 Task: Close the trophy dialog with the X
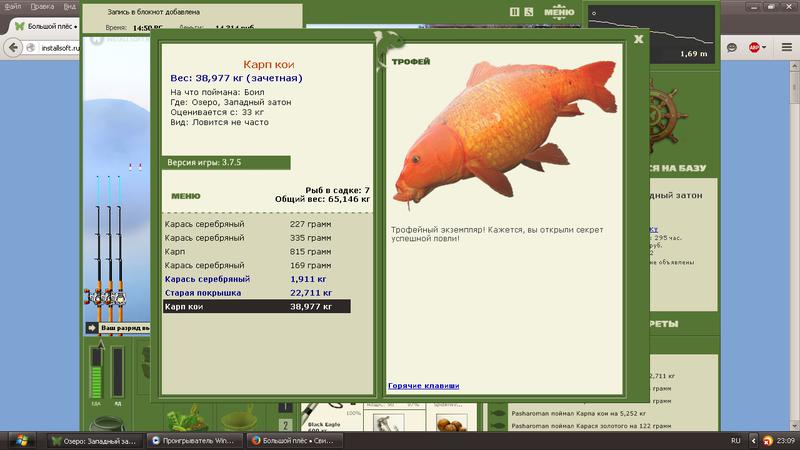(638, 39)
